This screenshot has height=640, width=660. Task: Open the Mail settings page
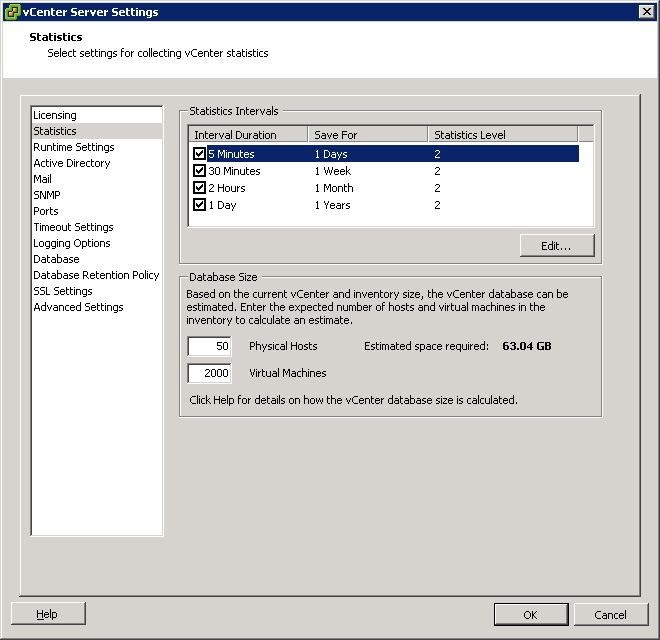pyautogui.click(x=97, y=179)
